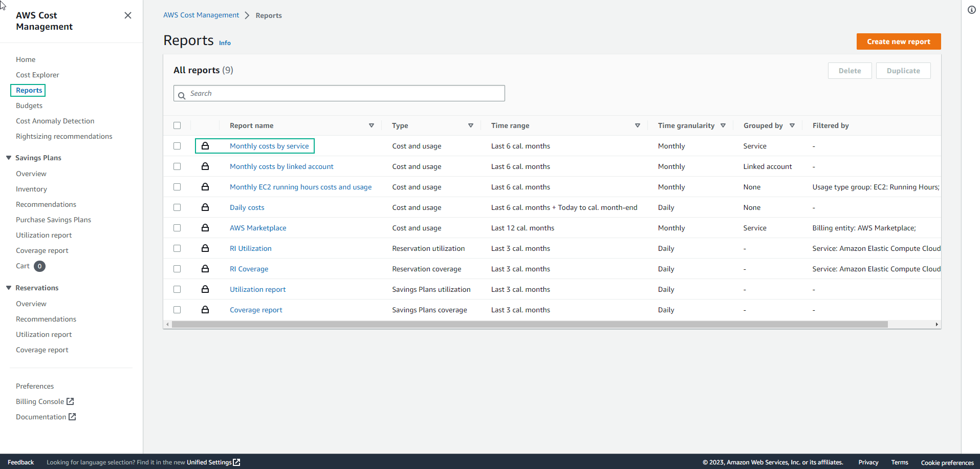Open Purchase Savings Plans page
980x469 pixels.
pos(53,220)
